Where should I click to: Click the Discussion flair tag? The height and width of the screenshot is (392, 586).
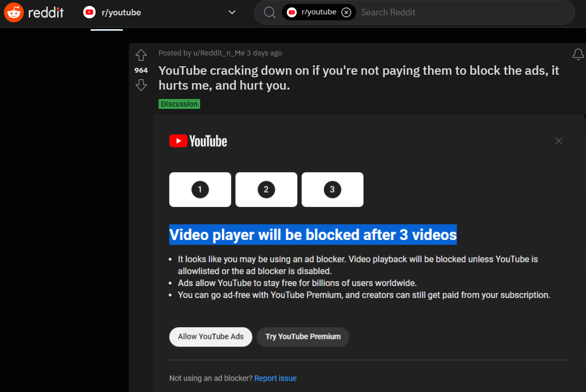[x=179, y=104]
